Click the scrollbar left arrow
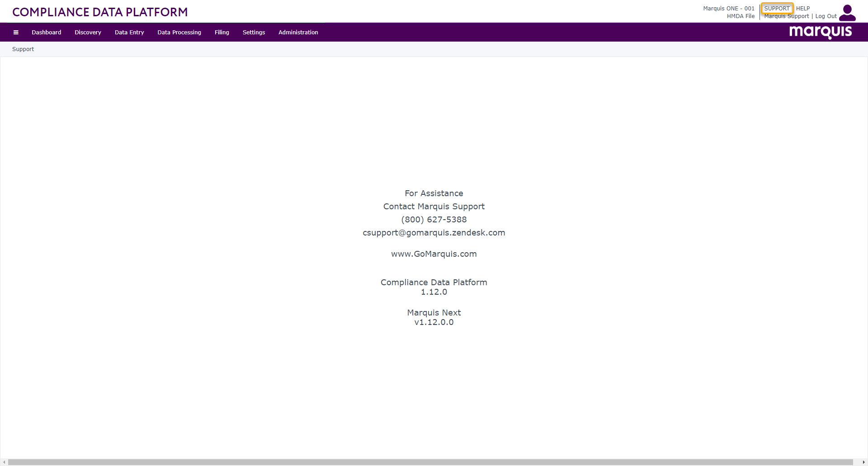Image resolution: width=868 pixels, height=466 pixels. tap(4, 462)
